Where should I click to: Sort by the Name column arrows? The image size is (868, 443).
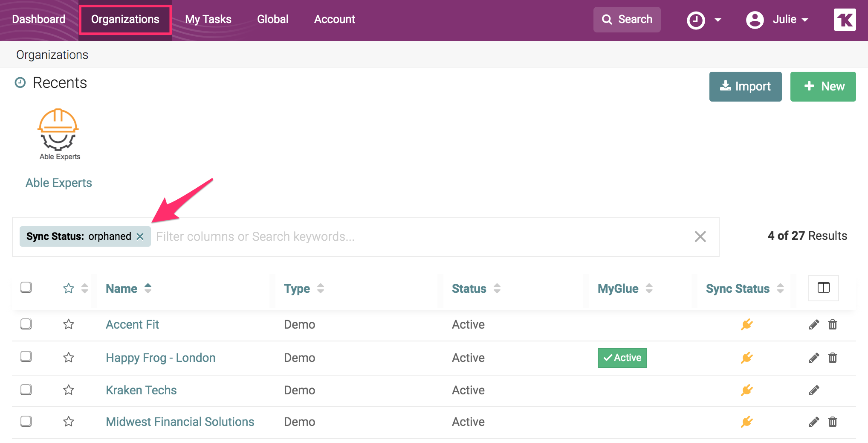pyautogui.click(x=148, y=289)
